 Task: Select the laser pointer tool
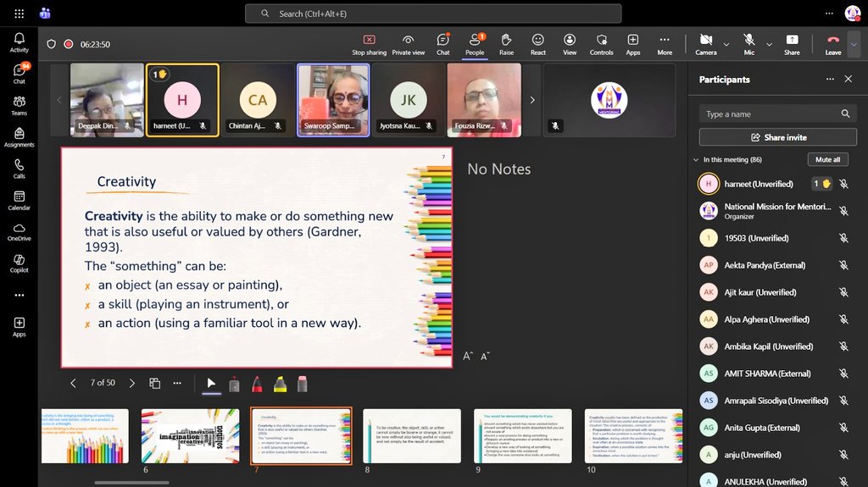234,384
